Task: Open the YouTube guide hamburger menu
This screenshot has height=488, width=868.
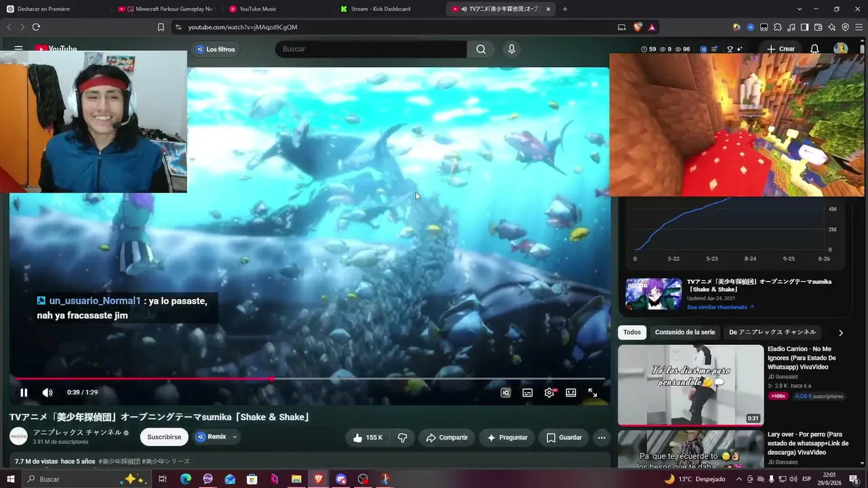Action: [x=18, y=49]
